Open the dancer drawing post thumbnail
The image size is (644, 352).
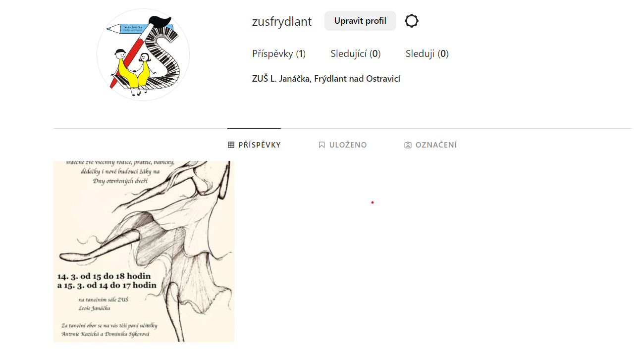coord(144,251)
